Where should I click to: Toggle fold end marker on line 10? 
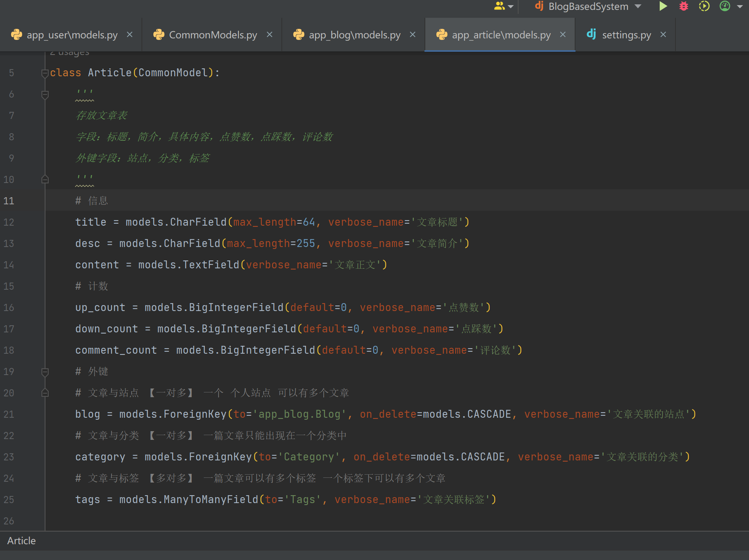pyautogui.click(x=45, y=179)
